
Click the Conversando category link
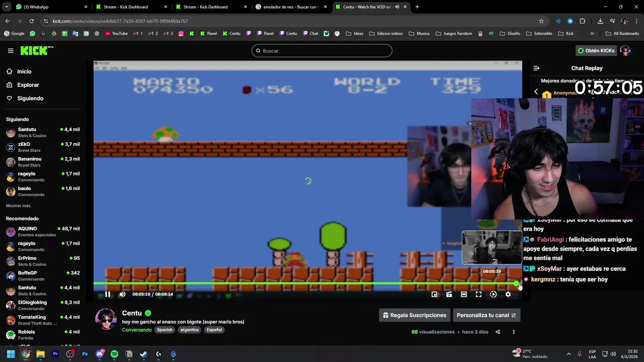(137, 330)
